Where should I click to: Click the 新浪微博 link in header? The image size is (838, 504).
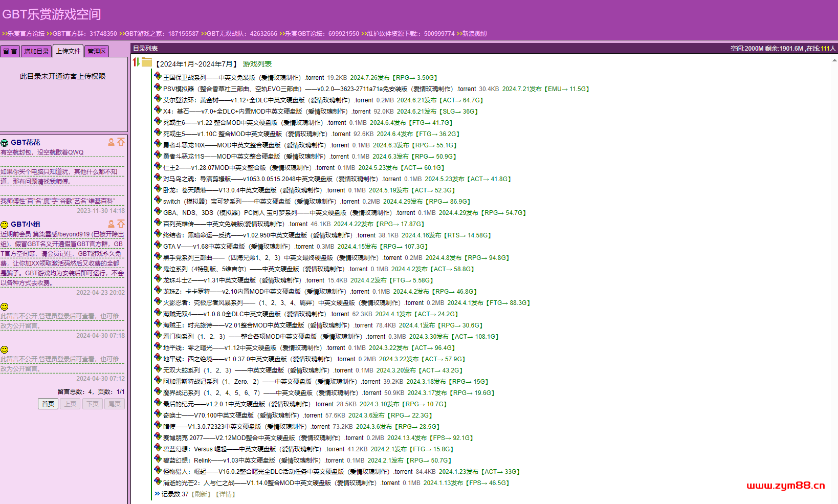click(x=474, y=34)
